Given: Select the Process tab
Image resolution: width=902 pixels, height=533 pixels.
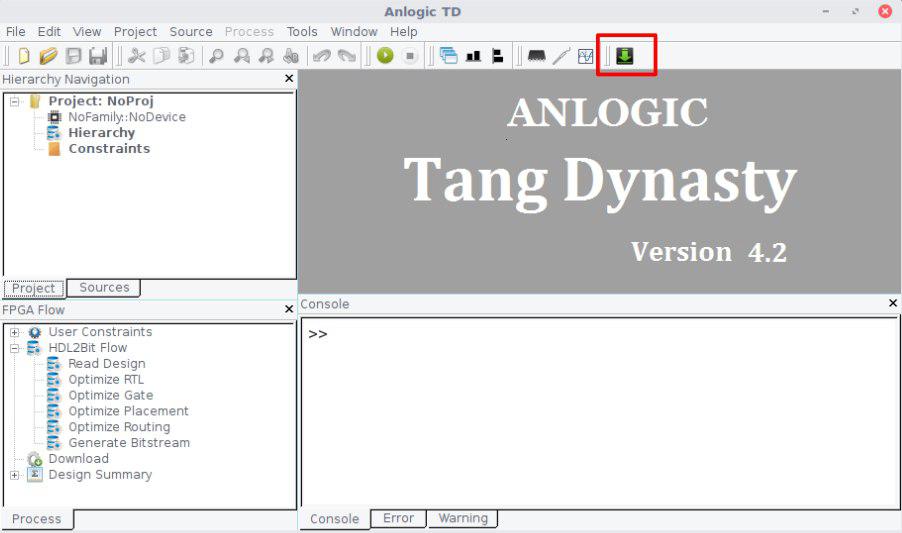Looking at the screenshot, I should pyautogui.click(x=37, y=519).
